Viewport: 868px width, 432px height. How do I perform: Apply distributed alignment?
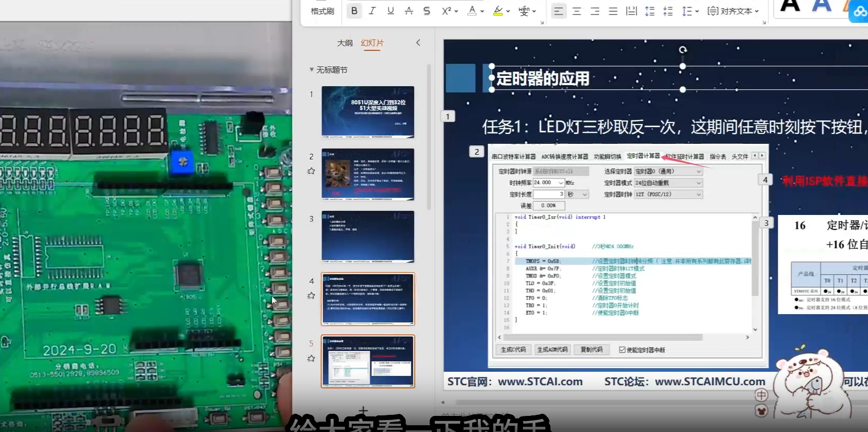coord(631,11)
